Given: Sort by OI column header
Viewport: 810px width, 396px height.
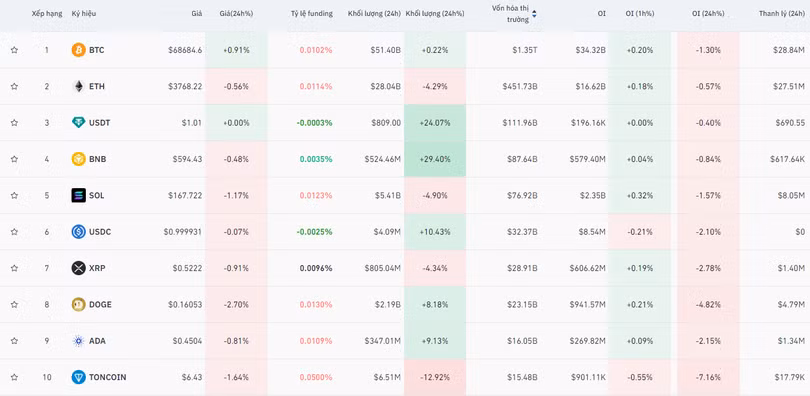Looking at the screenshot, I should pos(602,14).
